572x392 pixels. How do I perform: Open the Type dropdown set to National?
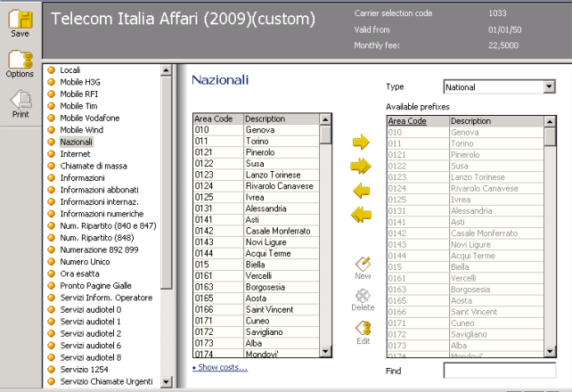(499, 87)
